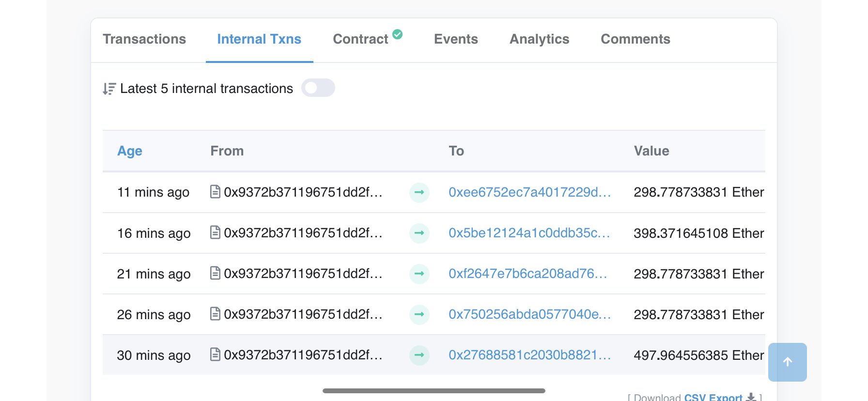
Task: Click the gray horizontal scrollbar under the table
Action: (434, 390)
